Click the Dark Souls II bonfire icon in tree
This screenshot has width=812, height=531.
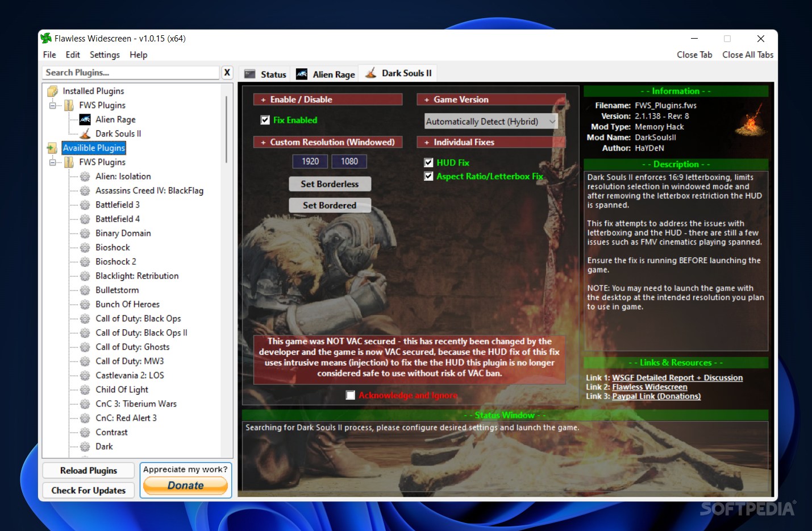pyautogui.click(x=85, y=134)
